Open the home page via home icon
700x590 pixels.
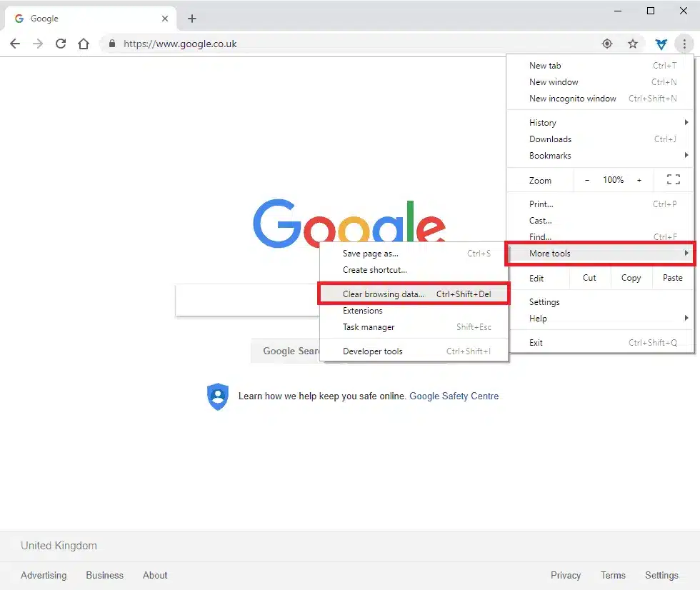click(x=84, y=44)
